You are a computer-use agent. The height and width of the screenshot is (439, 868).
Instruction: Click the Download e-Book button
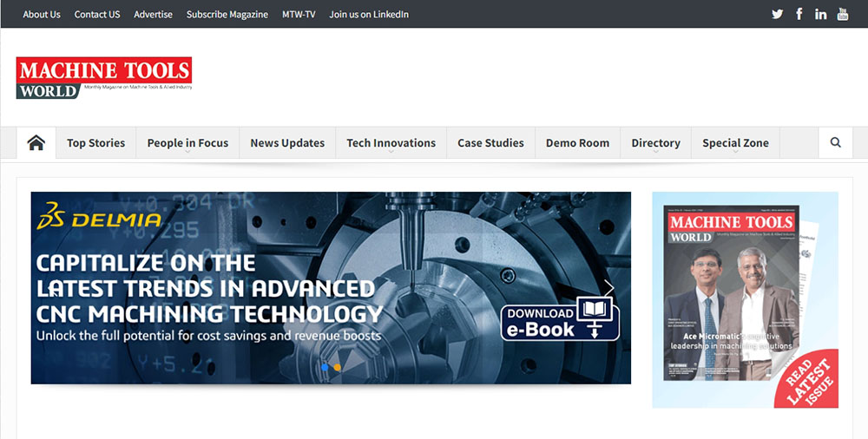[560, 319]
